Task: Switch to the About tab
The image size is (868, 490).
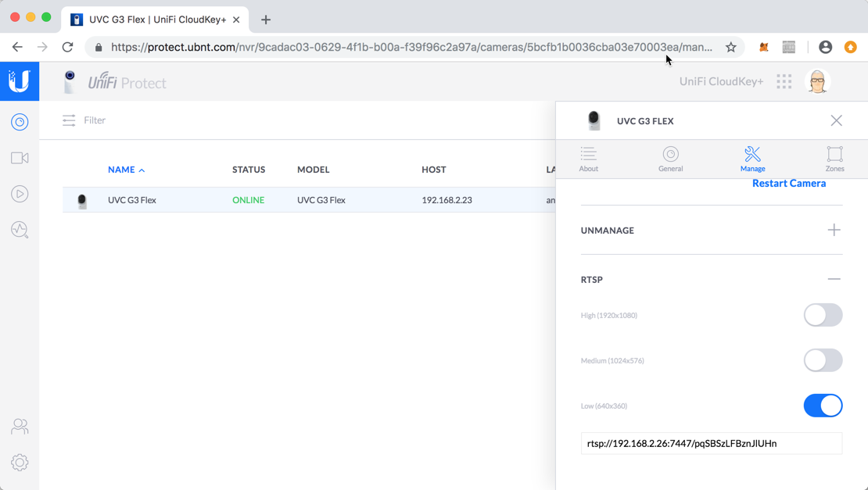Action: pyautogui.click(x=588, y=159)
